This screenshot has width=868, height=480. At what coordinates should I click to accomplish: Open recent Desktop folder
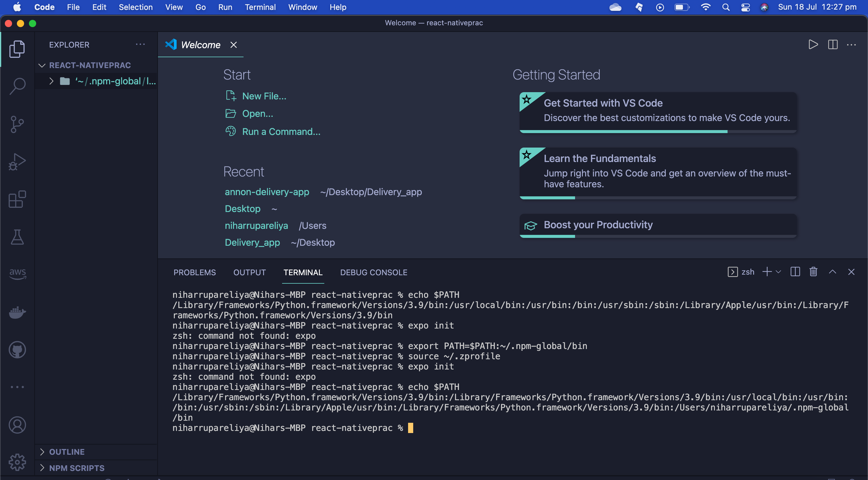coord(242,208)
